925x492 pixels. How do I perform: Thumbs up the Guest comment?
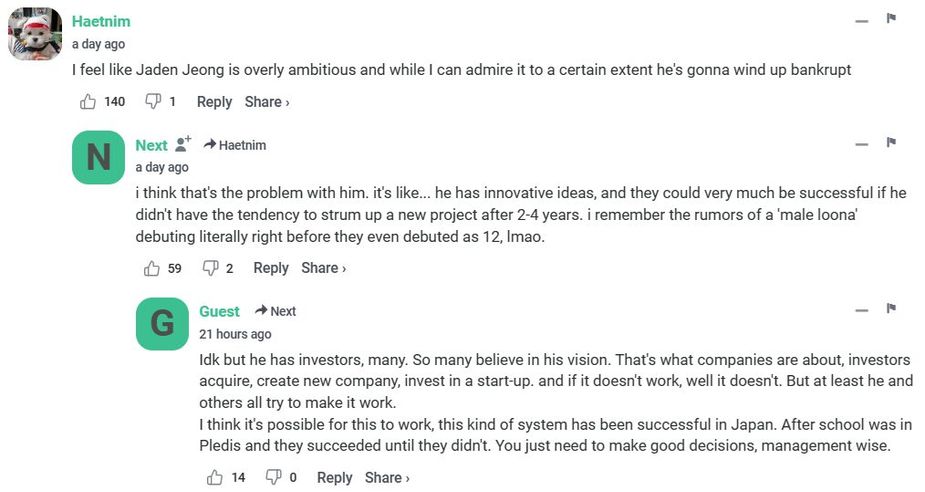[215, 478]
